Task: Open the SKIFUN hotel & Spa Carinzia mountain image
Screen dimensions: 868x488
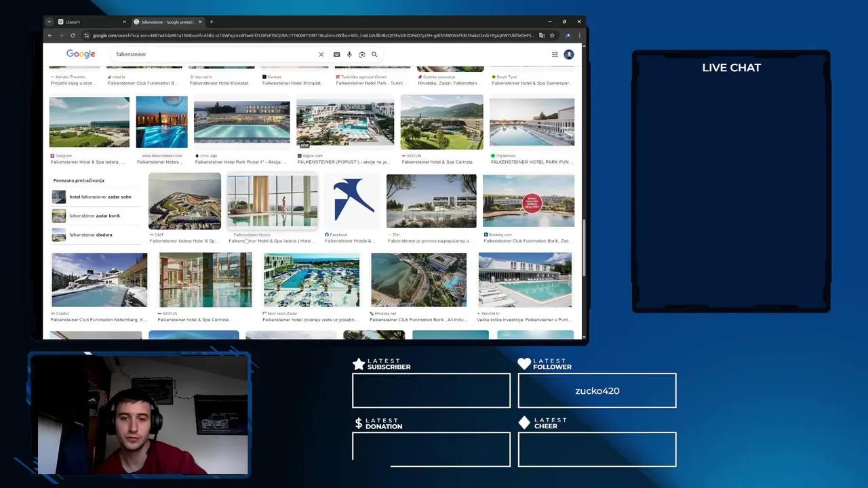Action: pos(441,122)
